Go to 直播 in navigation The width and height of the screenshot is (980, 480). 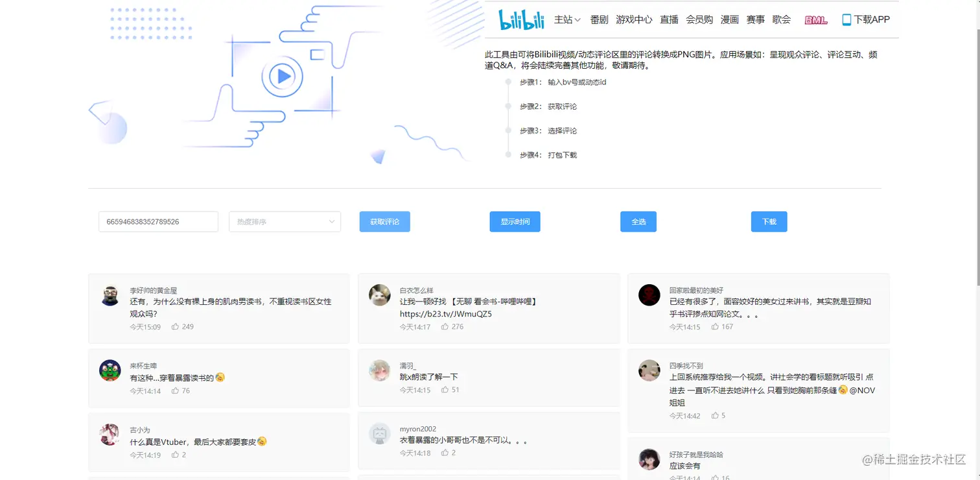pos(669,20)
